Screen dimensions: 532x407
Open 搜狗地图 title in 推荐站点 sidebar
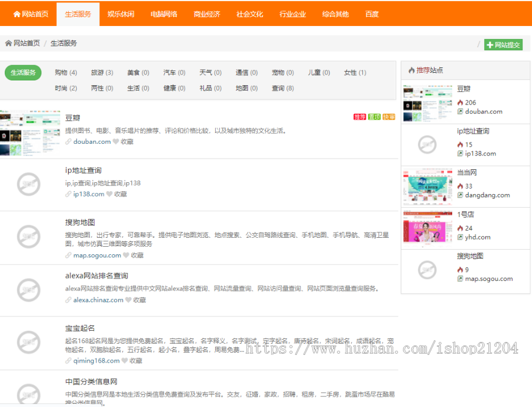[x=471, y=256]
